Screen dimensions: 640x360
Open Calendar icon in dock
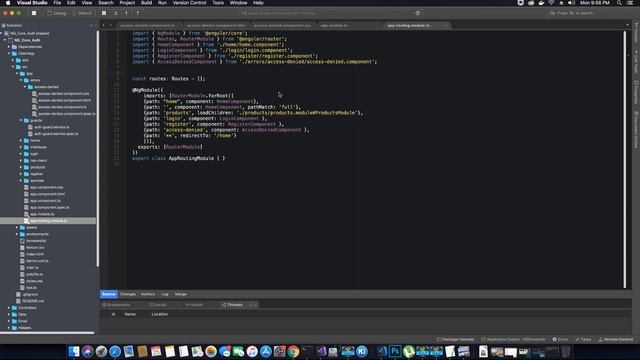pos(156,351)
